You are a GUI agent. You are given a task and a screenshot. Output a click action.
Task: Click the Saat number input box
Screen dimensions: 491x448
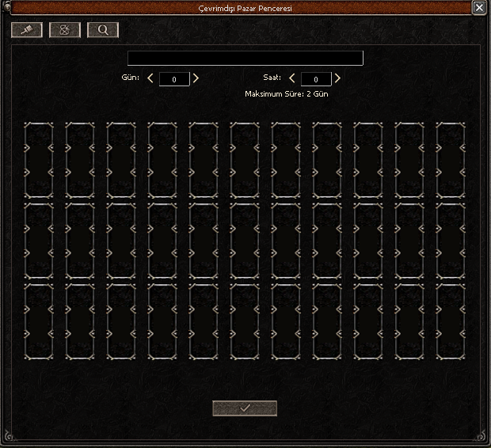point(315,79)
